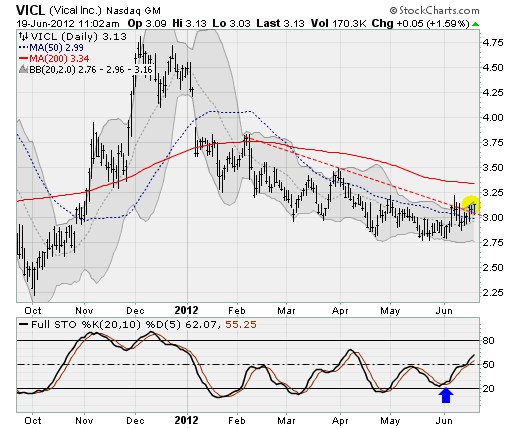Click the MA(50) 2.99 legend text
The height and width of the screenshot is (429, 520).
(56, 48)
